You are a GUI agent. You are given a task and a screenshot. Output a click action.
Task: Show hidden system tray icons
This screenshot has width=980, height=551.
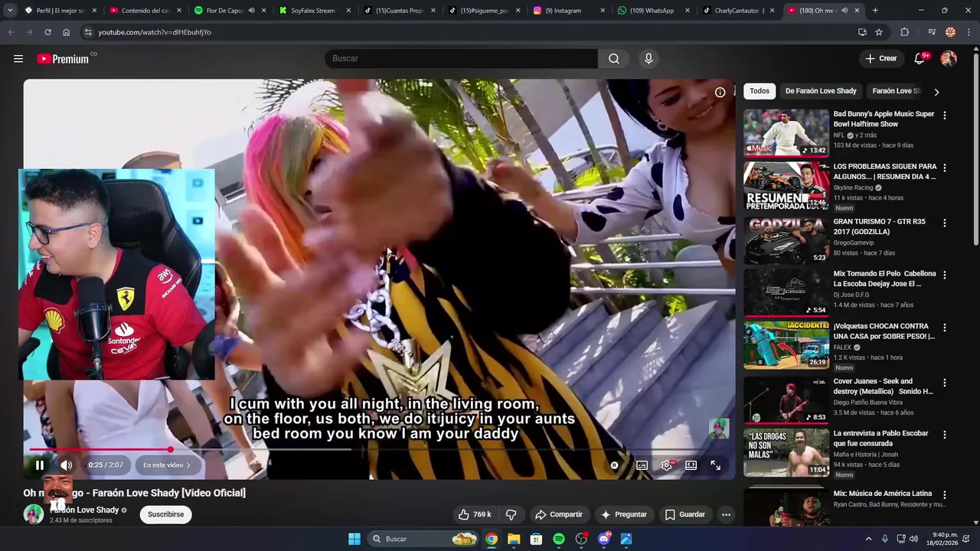[x=868, y=539]
